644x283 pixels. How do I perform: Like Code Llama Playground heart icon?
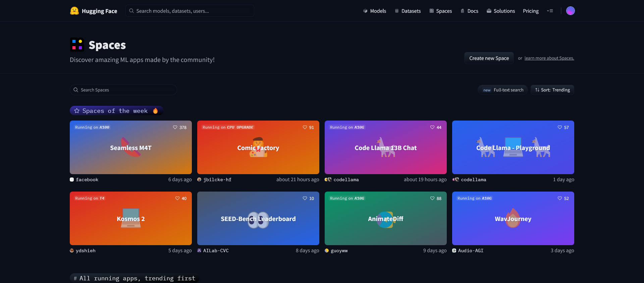560,127
